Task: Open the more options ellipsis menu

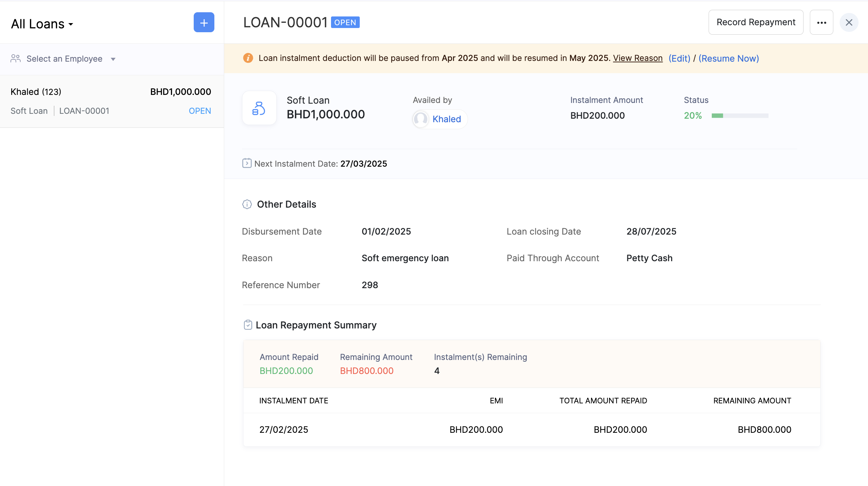Action: pos(821,22)
